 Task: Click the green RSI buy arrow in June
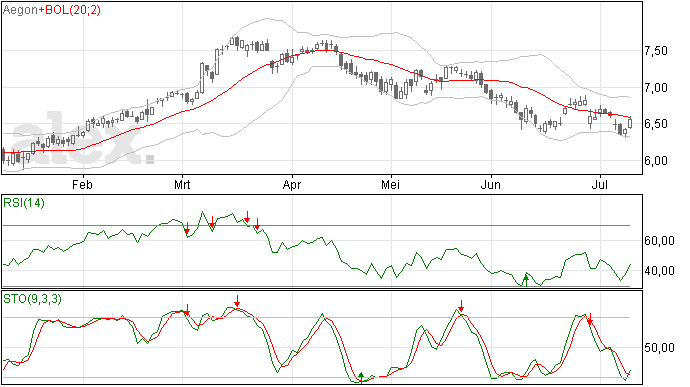pyautogui.click(x=525, y=280)
